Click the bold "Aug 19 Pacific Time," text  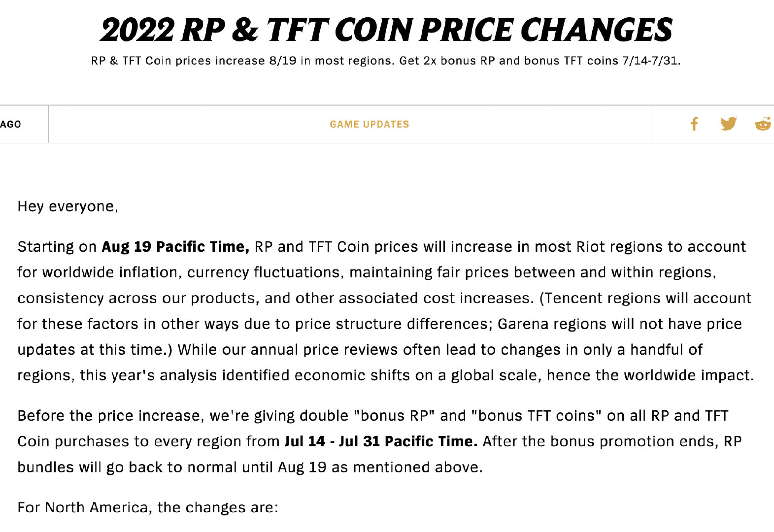click(x=175, y=247)
